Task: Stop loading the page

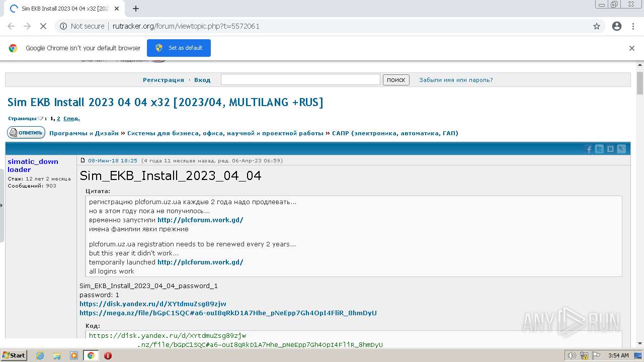Action: [x=43, y=26]
